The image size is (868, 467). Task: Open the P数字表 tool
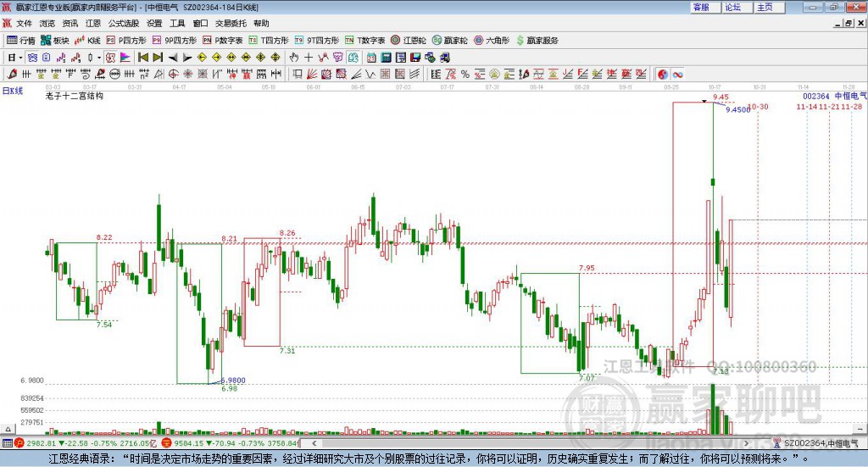click(x=223, y=41)
